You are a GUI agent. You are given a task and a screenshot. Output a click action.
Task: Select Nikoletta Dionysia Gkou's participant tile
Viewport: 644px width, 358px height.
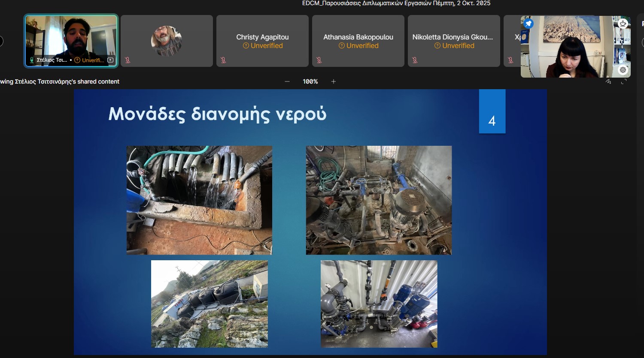(x=454, y=41)
